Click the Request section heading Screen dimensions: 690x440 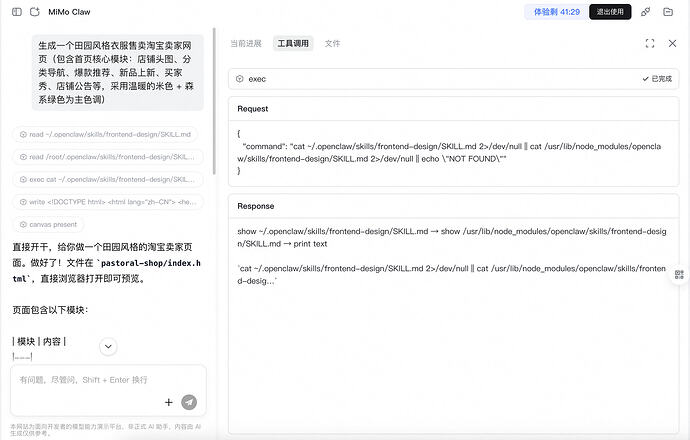pyautogui.click(x=253, y=109)
